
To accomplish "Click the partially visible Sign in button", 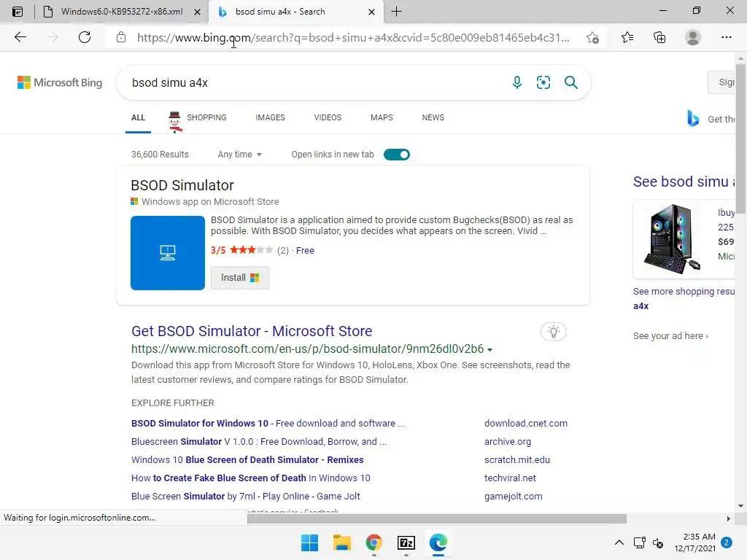I will click(x=722, y=82).
